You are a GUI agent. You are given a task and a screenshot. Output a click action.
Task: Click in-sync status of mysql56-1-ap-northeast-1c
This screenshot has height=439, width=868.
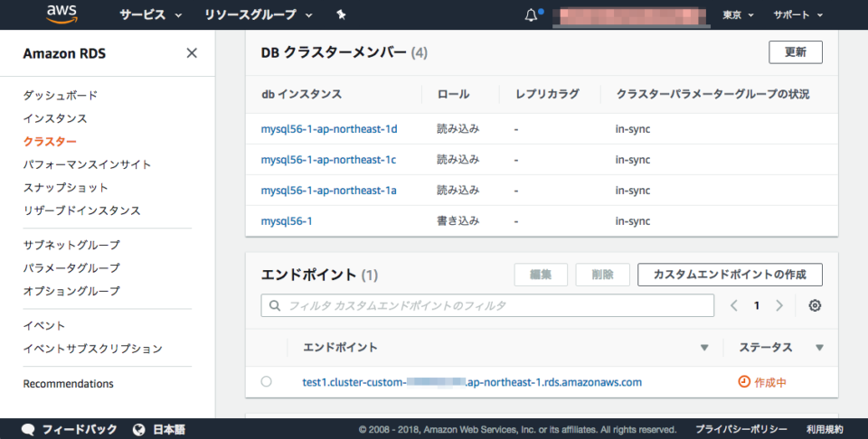click(x=633, y=160)
